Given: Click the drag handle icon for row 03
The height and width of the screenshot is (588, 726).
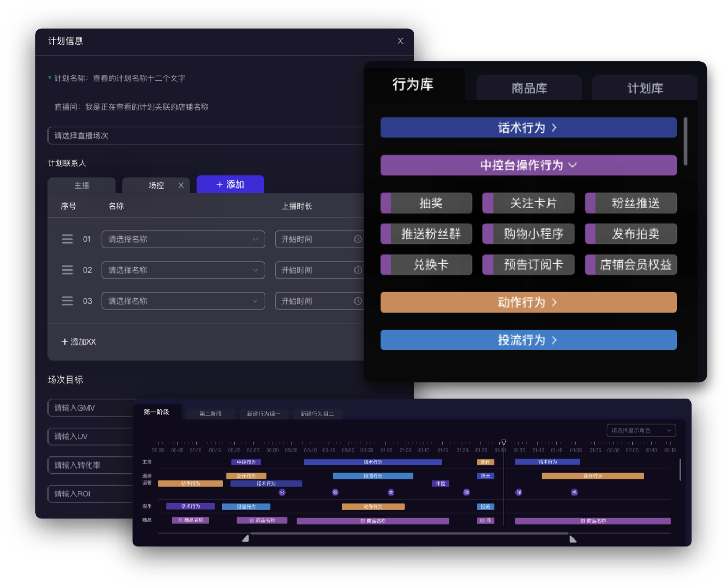Looking at the screenshot, I should pos(67,301).
